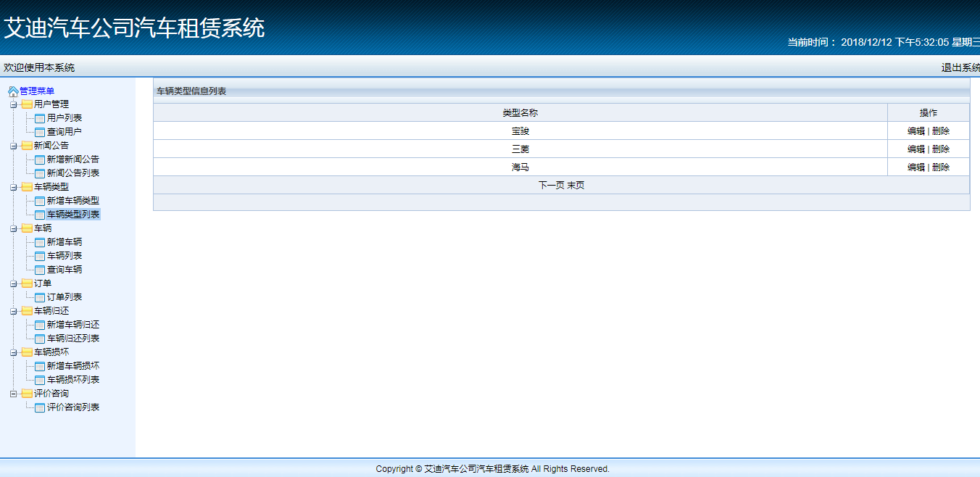Collapse the 新闻公告 tree node
The width and height of the screenshot is (980, 477).
tap(14, 146)
